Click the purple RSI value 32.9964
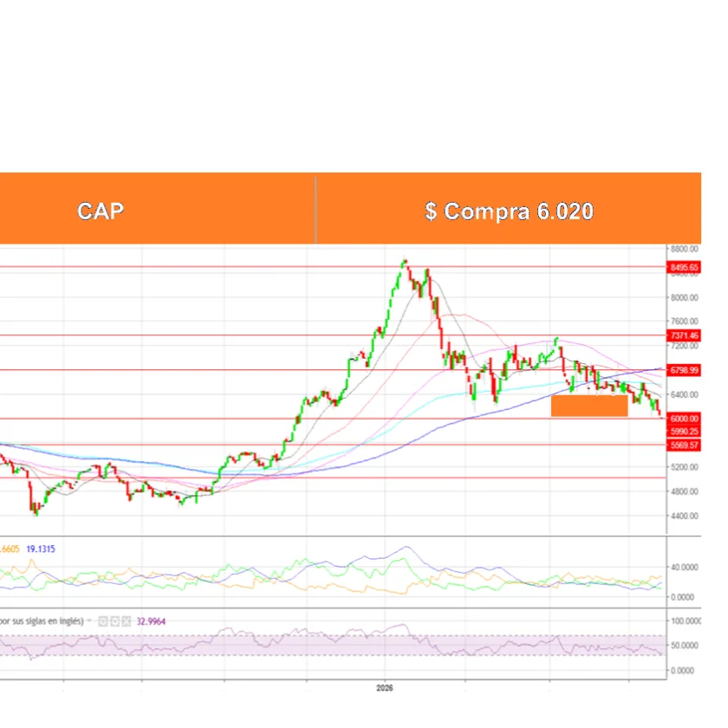Image resolution: width=728 pixels, height=728 pixels. coord(151,621)
